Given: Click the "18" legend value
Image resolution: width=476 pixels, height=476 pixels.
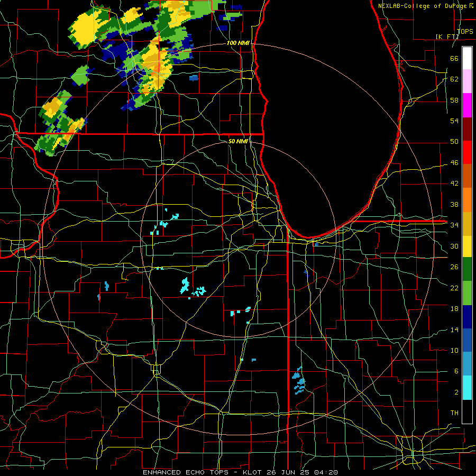Looking at the screenshot, I should click(454, 309).
